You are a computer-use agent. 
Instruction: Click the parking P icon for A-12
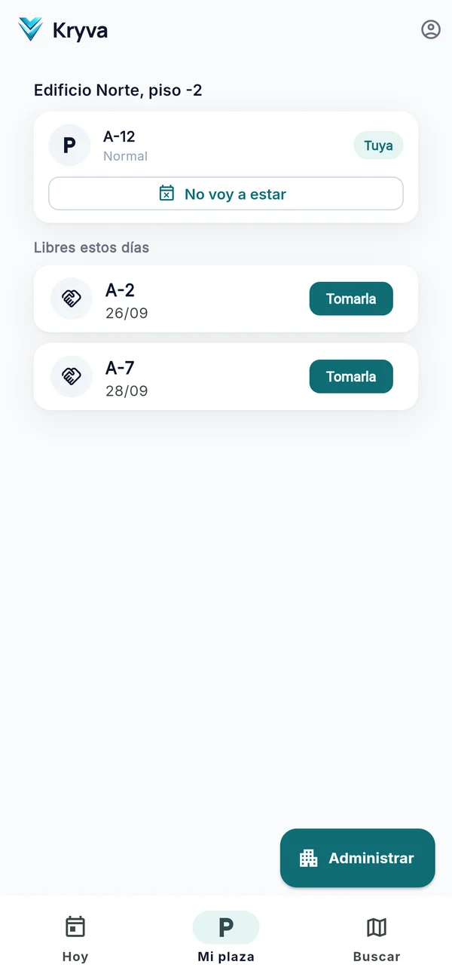click(x=69, y=145)
